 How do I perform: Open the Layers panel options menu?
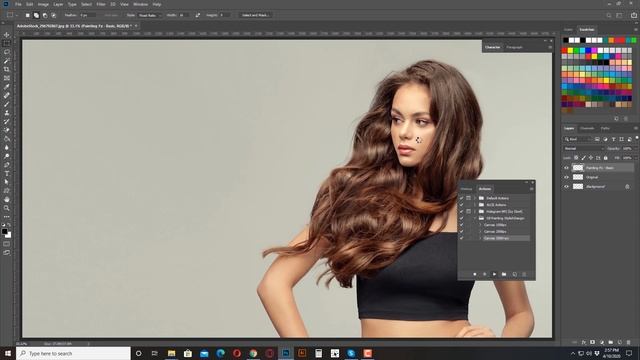(636, 128)
